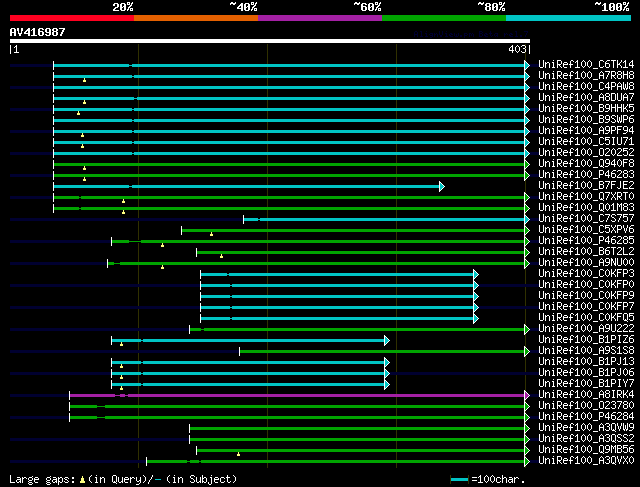Click the arrowhead ending the UniRef100_B1PIZ6 alignment
This screenshot has width=640, height=487.
(x=387, y=340)
